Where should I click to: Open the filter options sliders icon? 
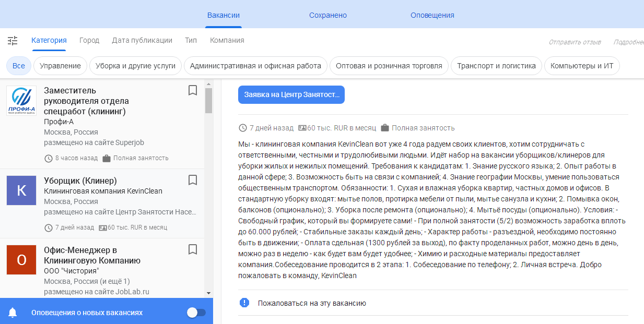pyautogui.click(x=13, y=41)
